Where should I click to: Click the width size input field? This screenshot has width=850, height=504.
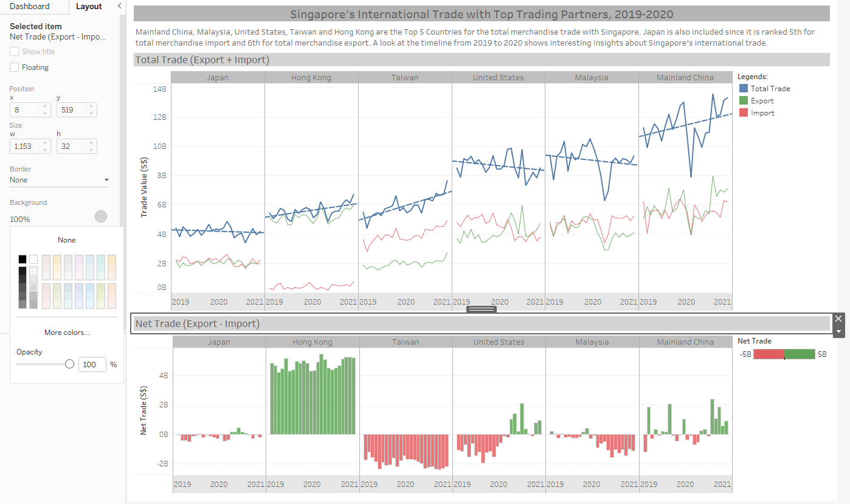(x=24, y=146)
